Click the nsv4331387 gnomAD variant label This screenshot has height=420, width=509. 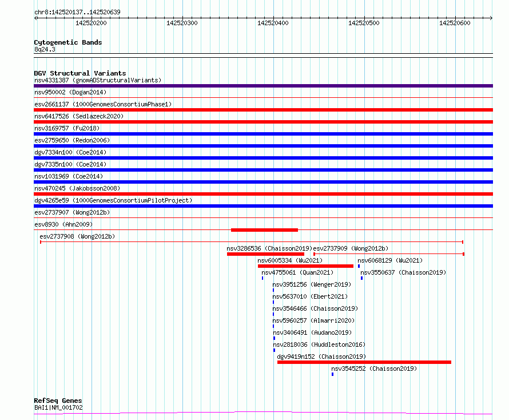click(x=97, y=80)
